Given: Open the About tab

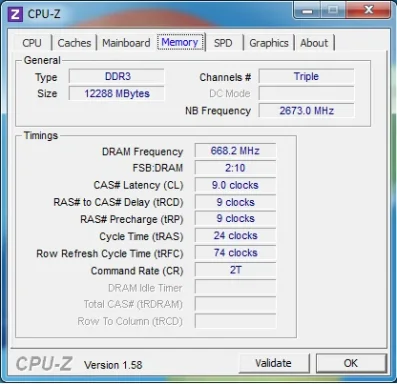Looking at the screenshot, I should coord(314,43).
